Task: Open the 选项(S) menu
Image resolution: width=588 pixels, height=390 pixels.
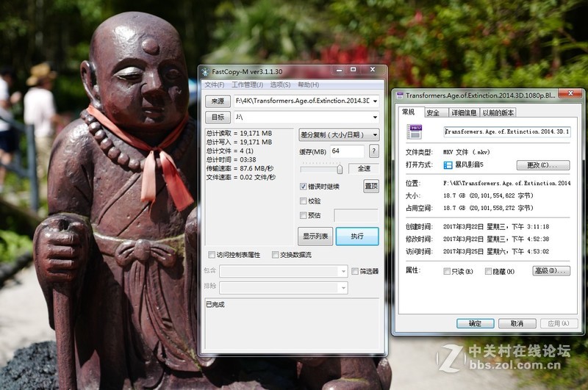Action: [280, 84]
